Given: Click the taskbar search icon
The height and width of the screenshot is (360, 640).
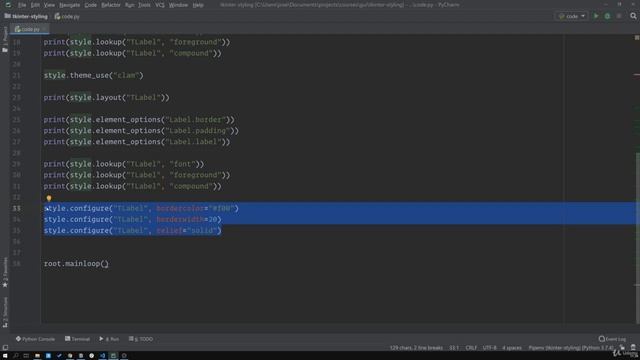Looking at the screenshot, I should 16,356.
